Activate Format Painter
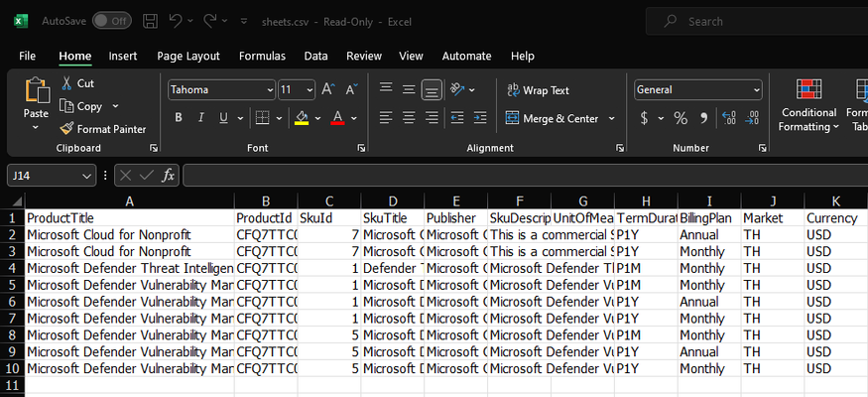 click(103, 129)
